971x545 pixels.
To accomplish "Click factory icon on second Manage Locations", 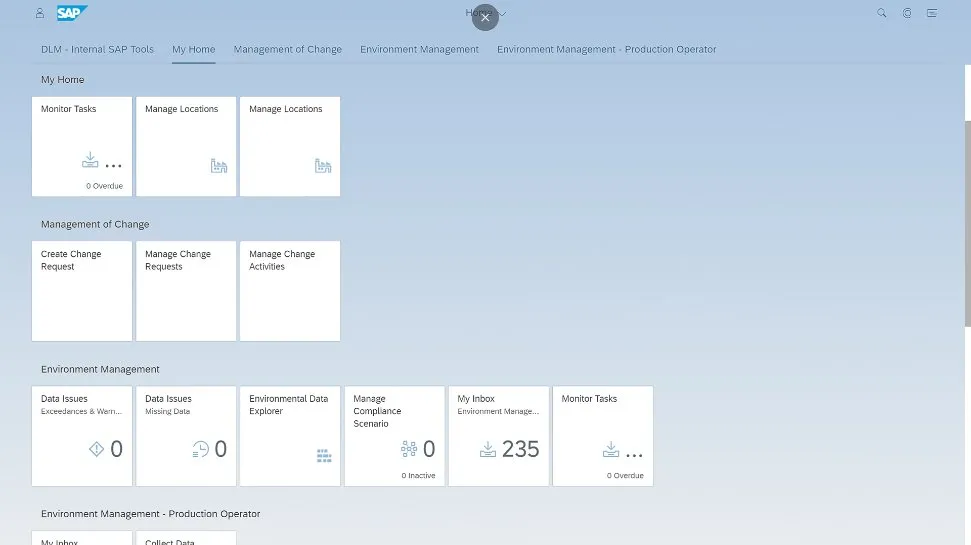I will [323, 165].
